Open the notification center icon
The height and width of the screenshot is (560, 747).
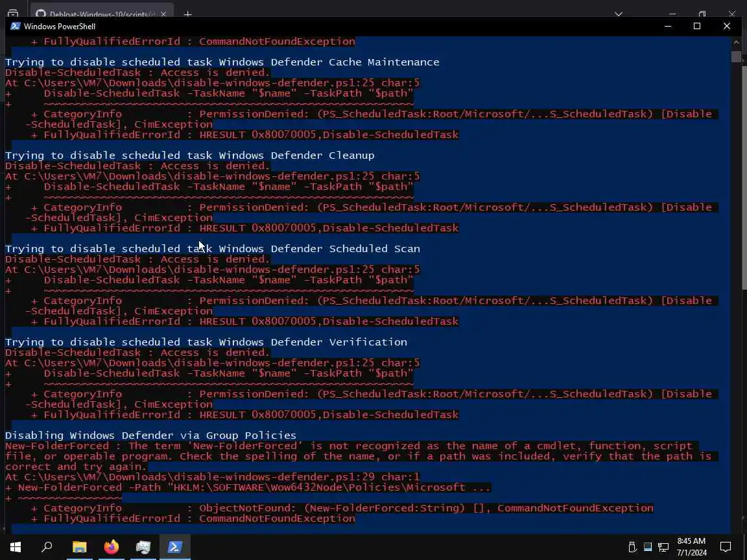[x=726, y=547]
